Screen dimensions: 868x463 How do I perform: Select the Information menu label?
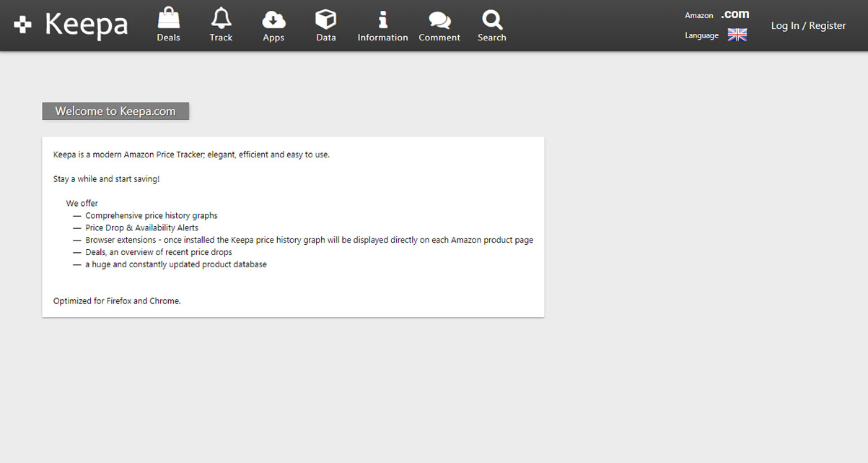(x=382, y=38)
